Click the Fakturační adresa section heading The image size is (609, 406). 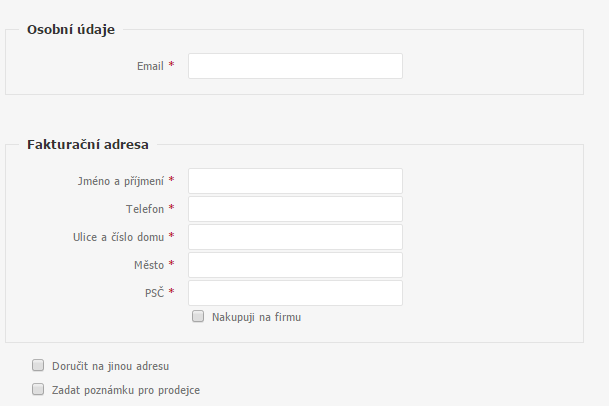point(88,145)
